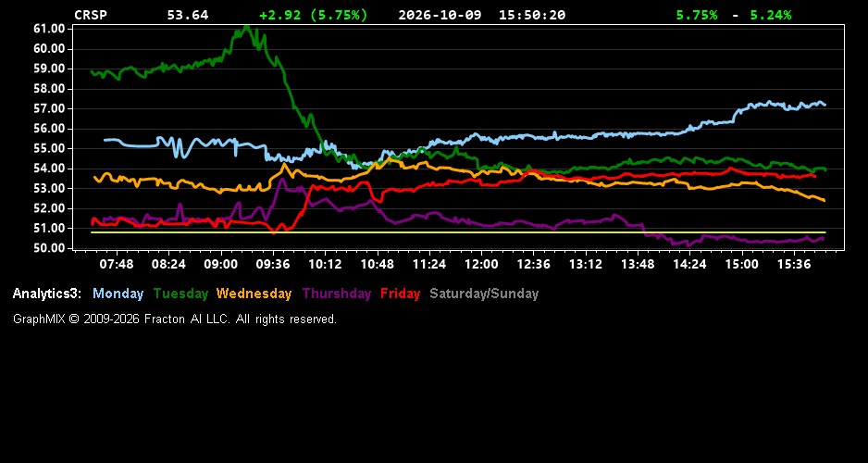Click the end of the purple Thursday line

pos(822,238)
